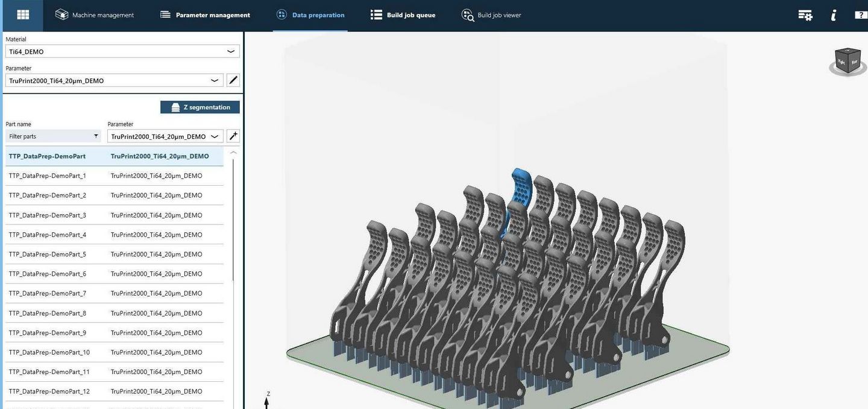Open the info icon in top bar
The height and width of the screenshot is (409, 868).
[834, 15]
